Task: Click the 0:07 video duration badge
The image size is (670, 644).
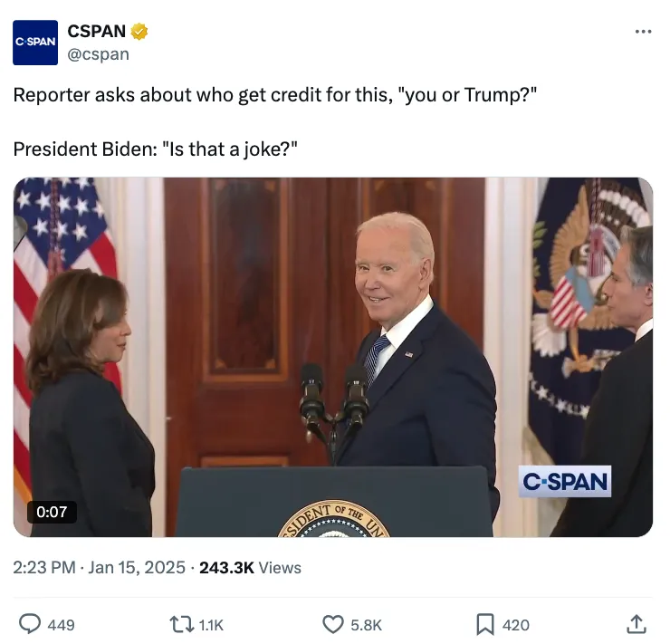Action: pos(52,512)
